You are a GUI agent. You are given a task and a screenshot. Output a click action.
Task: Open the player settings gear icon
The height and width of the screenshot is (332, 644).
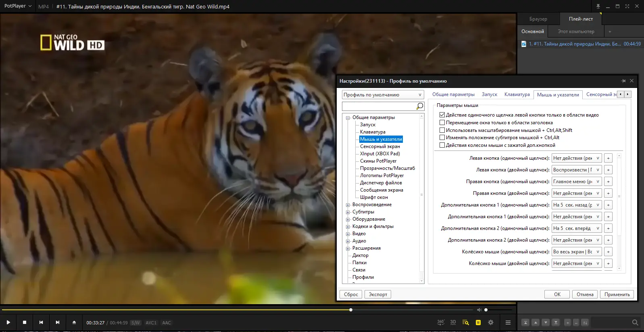coord(491,322)
